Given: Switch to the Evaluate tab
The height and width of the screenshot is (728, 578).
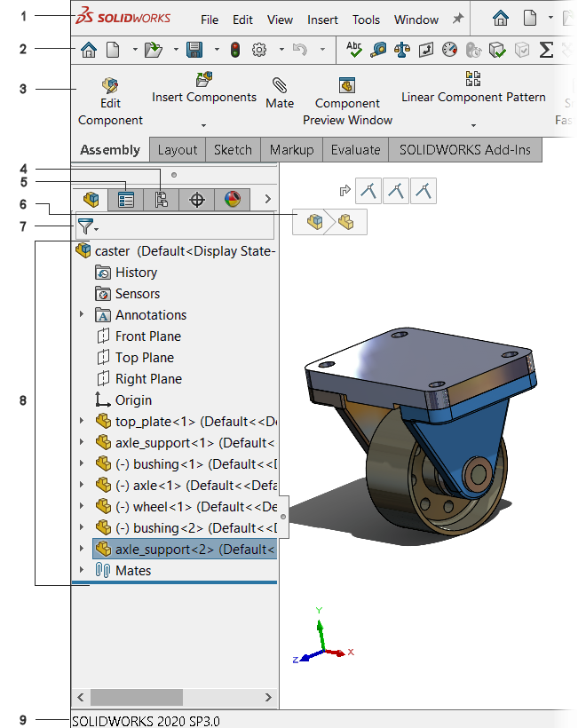Looking at the screenshot, I should tap(355, 150).
